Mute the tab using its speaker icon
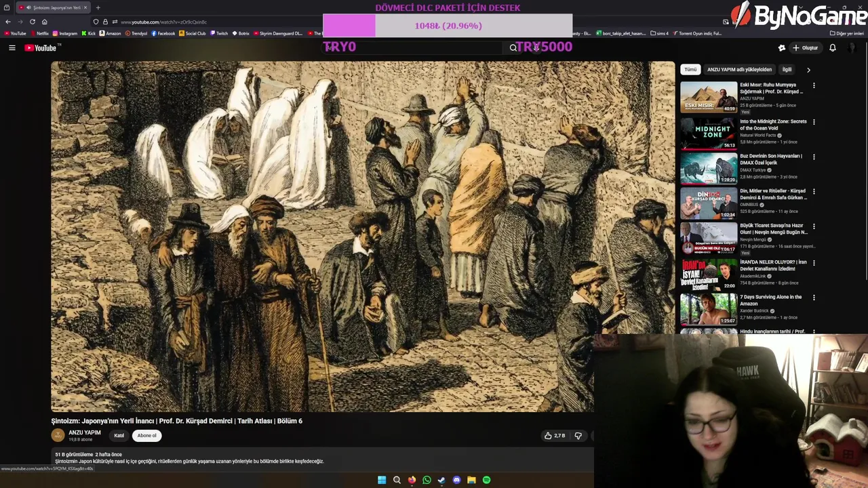Screen dimensions: 868x488 click(x=28, y=7)
